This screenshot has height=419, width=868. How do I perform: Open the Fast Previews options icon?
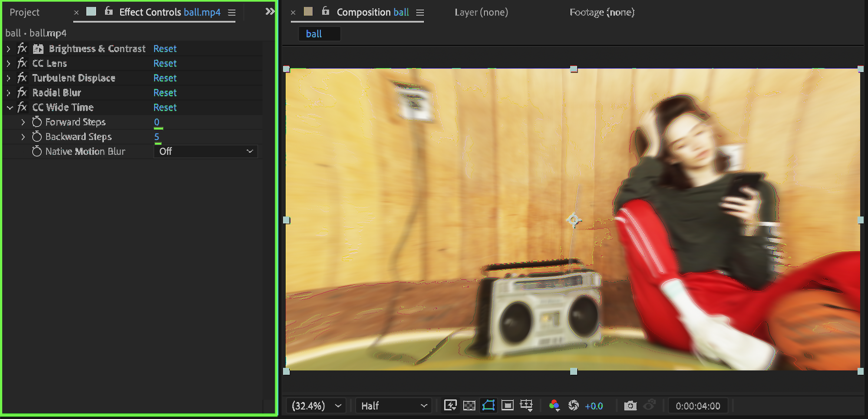[450, 405]
